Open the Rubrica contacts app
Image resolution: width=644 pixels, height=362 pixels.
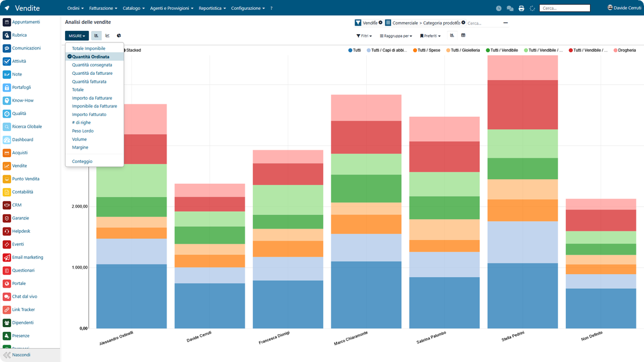click(x=15, y=35)
